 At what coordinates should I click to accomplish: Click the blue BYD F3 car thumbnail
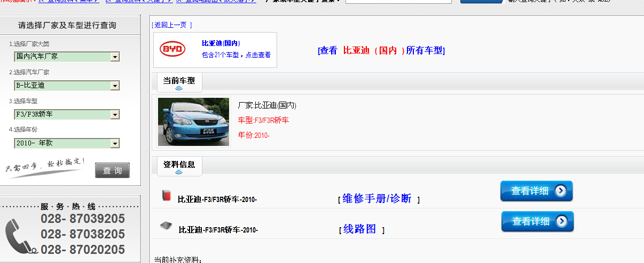pos(193,122)
